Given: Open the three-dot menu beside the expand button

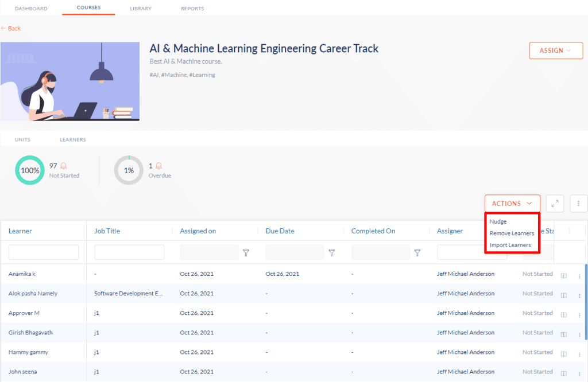Looking at the screenshot, I should 578,204.
